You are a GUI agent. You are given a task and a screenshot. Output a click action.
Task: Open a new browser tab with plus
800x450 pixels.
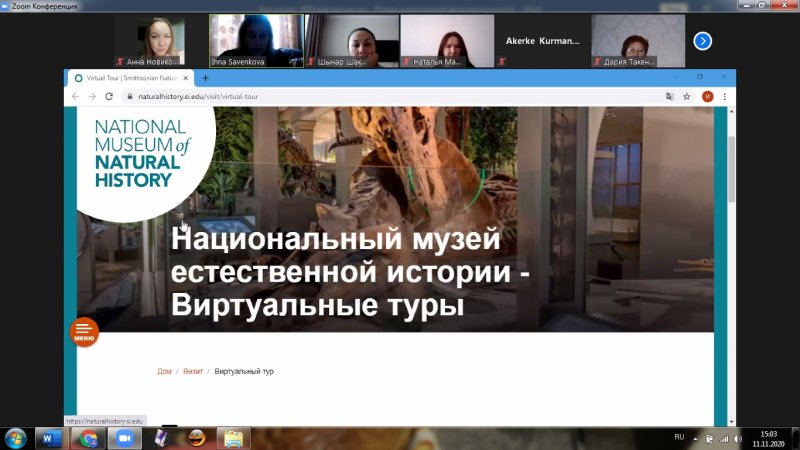[206, 78]
